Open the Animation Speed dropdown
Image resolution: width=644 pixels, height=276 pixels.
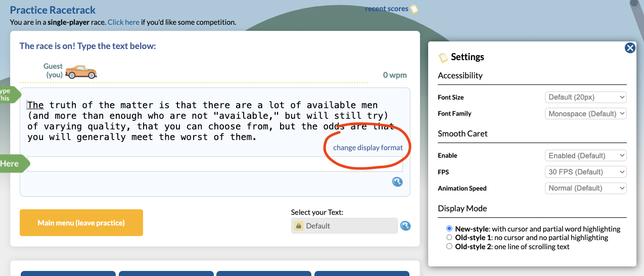(x=586, y=188)
